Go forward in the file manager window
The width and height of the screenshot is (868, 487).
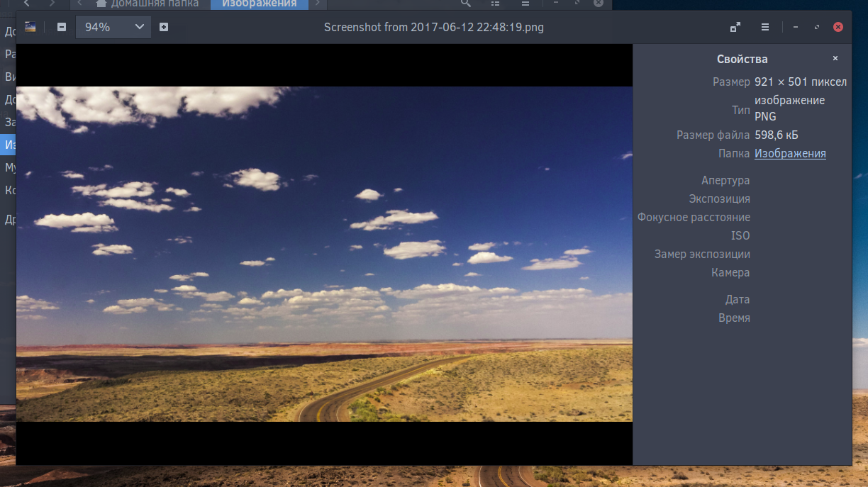point(52,4)
